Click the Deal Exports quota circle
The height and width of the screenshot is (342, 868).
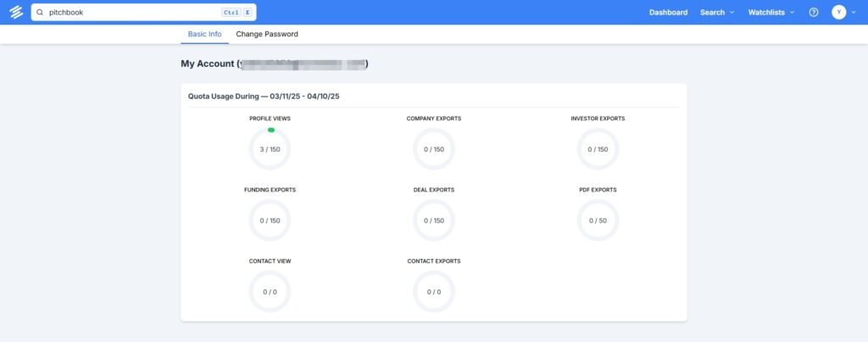434,220
